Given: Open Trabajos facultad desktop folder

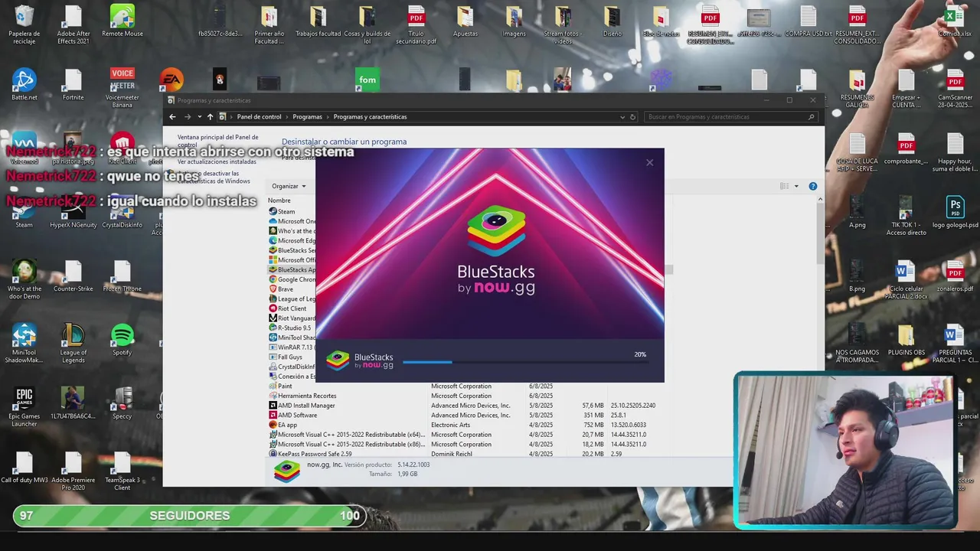Looking at the screenshot, I should point(318,21).
